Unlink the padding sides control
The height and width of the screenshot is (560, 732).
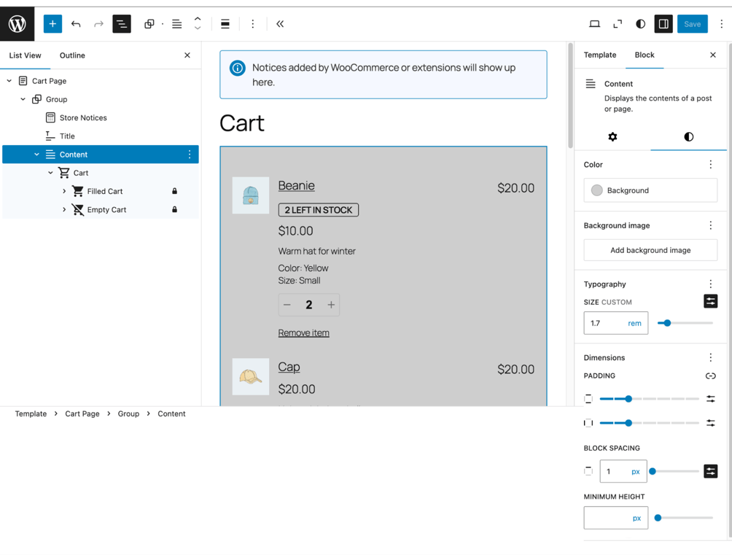point(710,376)
